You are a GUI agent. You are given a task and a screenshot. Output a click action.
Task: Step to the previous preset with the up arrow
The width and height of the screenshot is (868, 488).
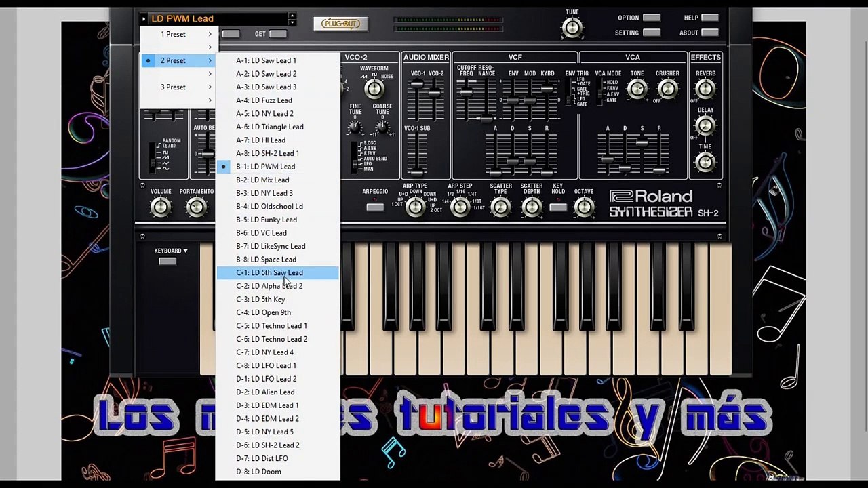pyautogui.click(x=292, y=16)
